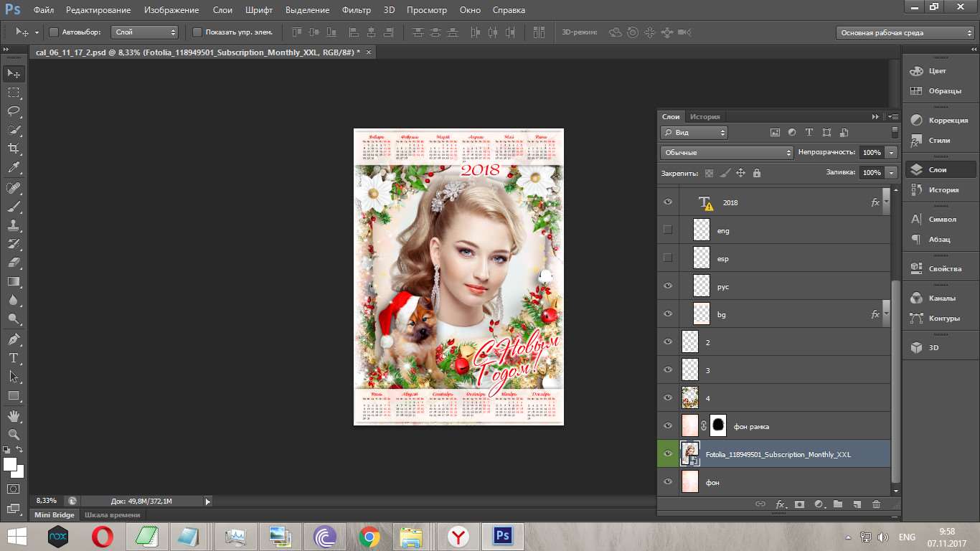This screenshot has width=980, height=551.
Task: Lock all for the selected layer
Action: [757, 173]
